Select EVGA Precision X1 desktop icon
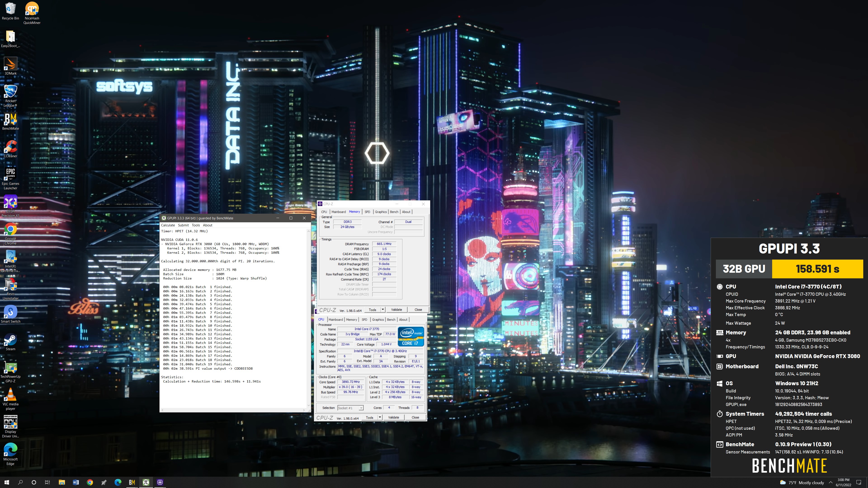 tap(10, 206)
